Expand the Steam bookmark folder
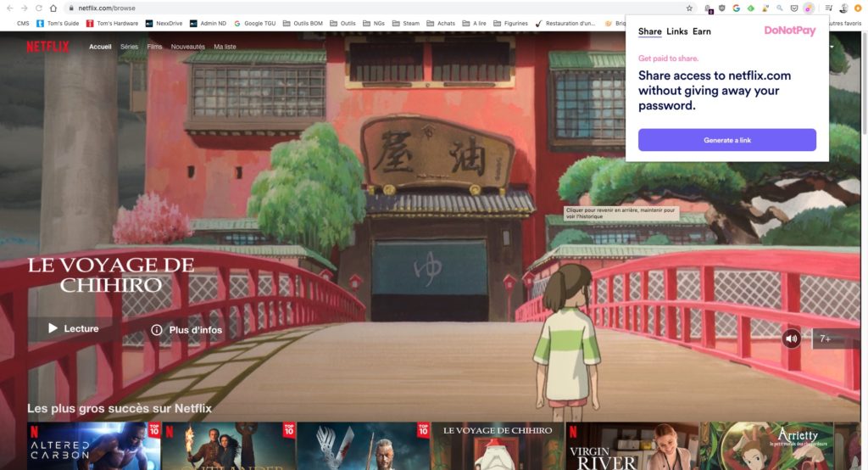 coord(406,23)
